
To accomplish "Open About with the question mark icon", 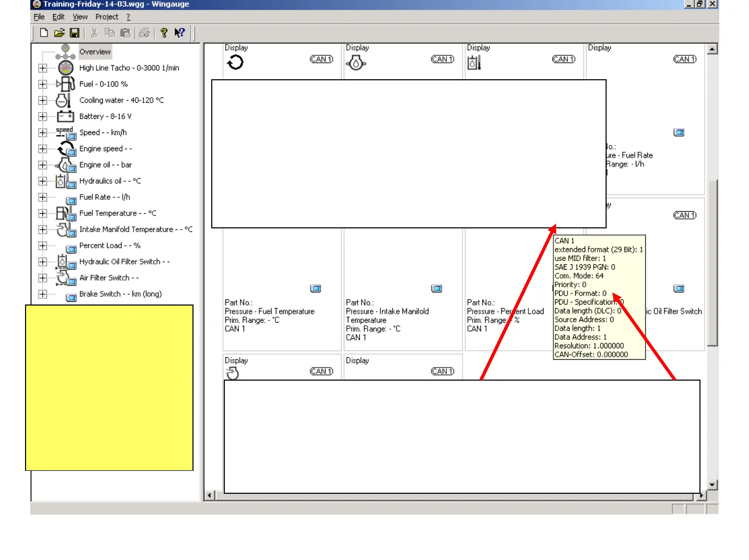I will (x=164, y=33).
